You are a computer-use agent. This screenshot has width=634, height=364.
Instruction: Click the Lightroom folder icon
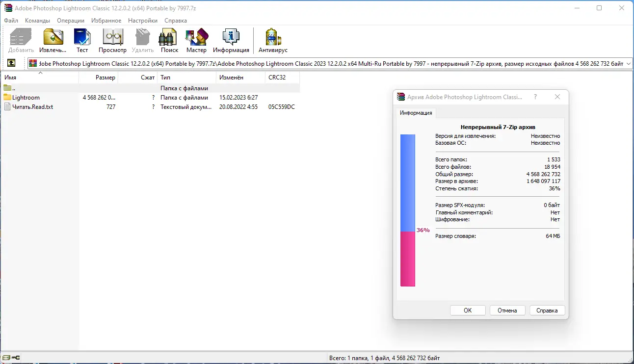7,97
